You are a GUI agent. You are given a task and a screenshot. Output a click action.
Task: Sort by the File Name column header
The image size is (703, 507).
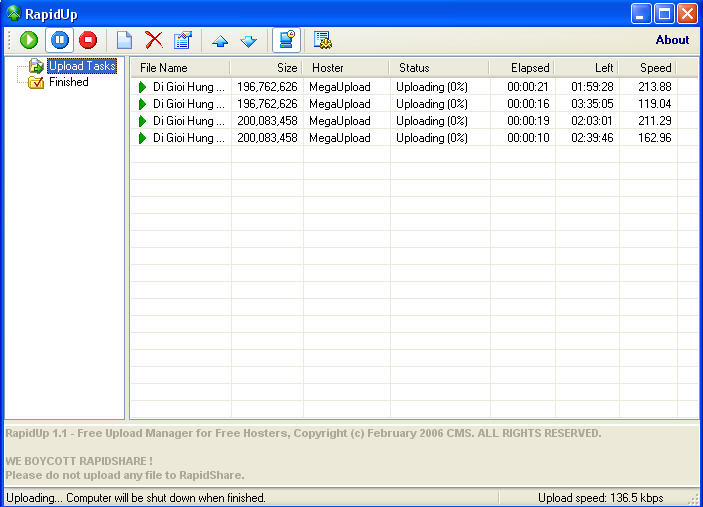180,68
